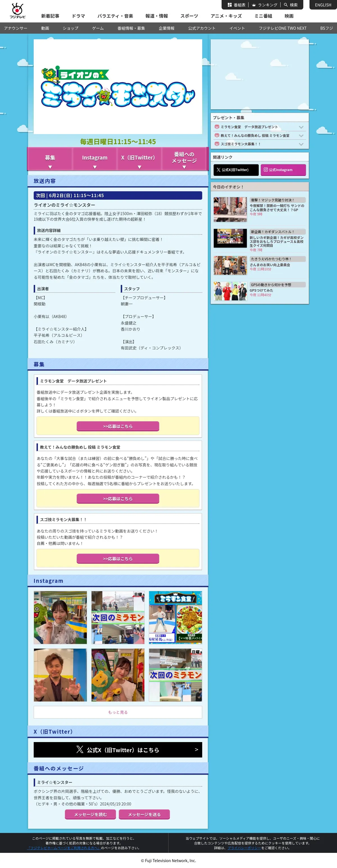Open ミラモン食堂 karate boy Instagram photo
Image resolution: width=337 pixels, height=868 pixels.
[x=176, y=617]
